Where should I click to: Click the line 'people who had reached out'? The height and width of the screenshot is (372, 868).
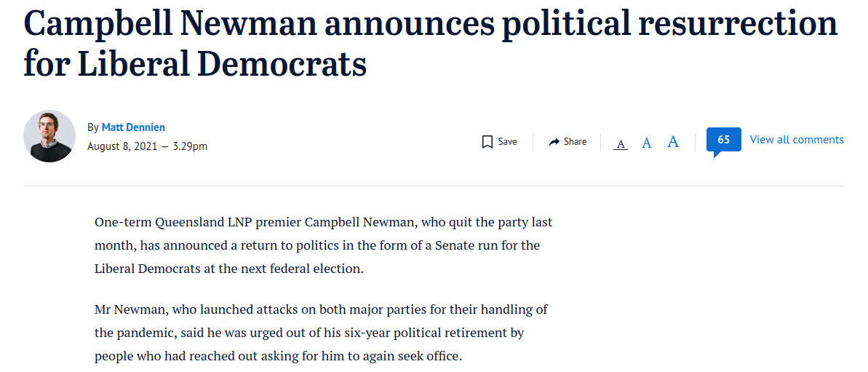[278, 356]
